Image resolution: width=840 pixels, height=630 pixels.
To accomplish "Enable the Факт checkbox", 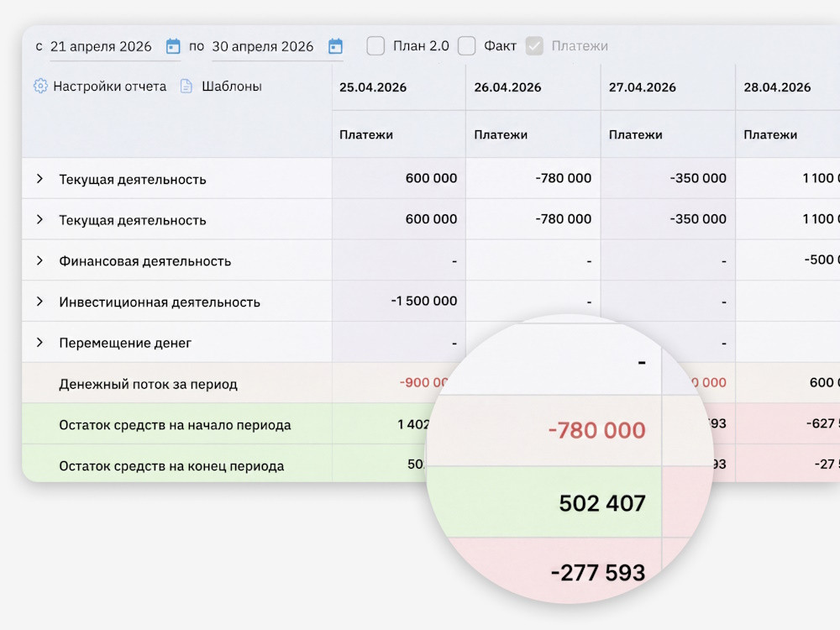I will pyautogui.click(x=466, y=46).
